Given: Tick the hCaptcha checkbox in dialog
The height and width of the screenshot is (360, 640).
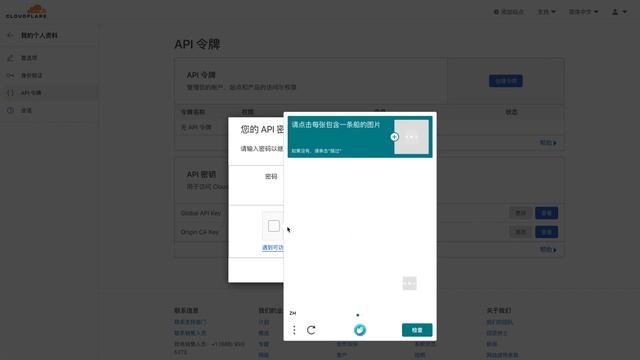Looking at the screenshot, I should point(274,226).
